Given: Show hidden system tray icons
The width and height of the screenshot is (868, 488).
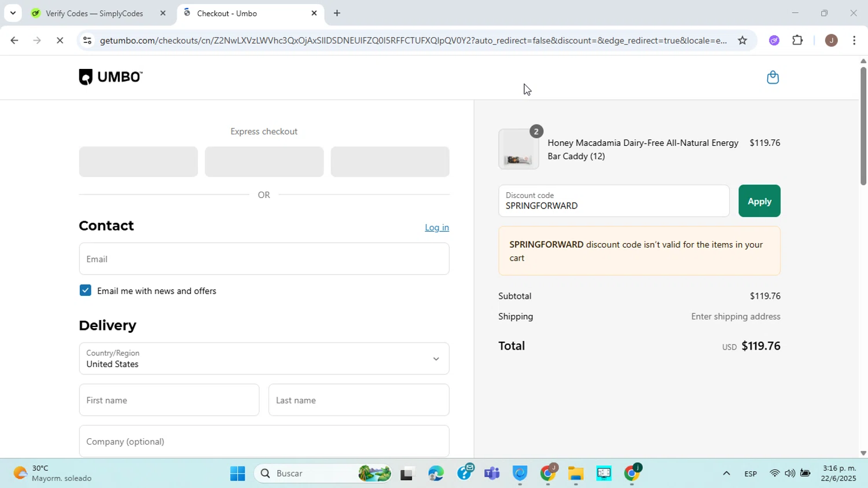Looking at the screenshot, I should click(x=726, y=474).
